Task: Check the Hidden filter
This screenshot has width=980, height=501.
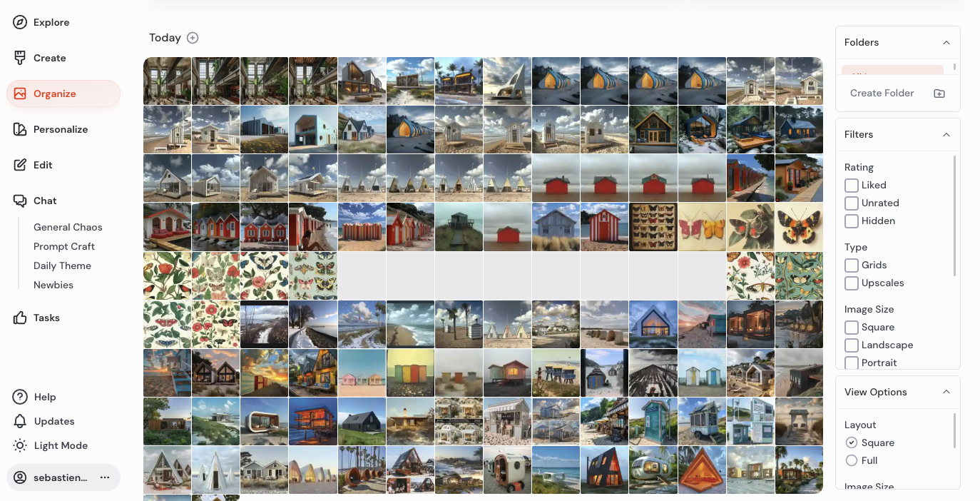Action: point(851,221)
